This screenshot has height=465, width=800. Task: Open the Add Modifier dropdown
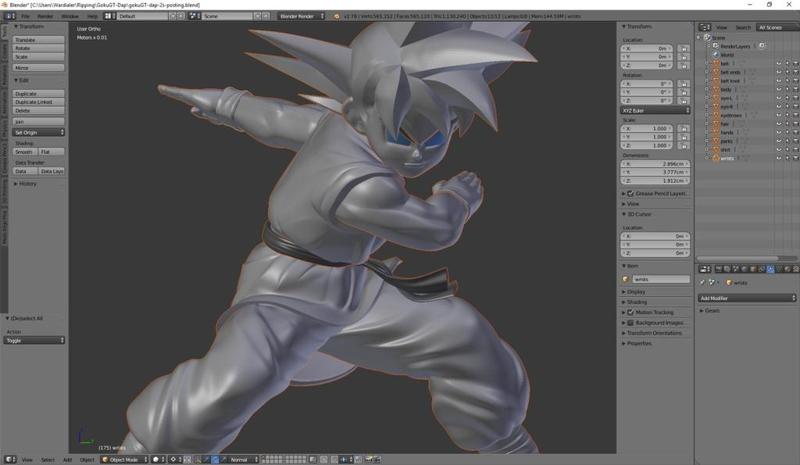click(747, 298)
